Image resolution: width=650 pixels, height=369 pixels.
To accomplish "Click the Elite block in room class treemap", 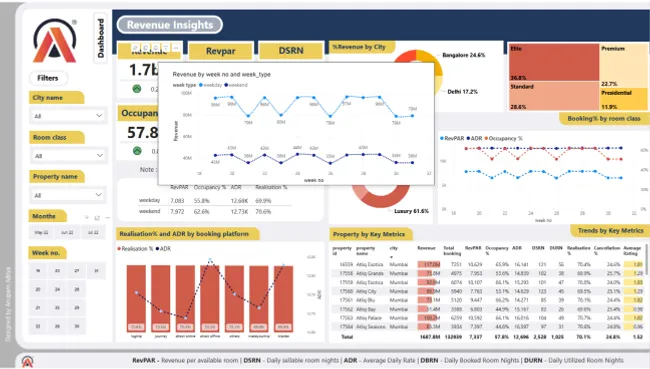I will coord(554,62).
